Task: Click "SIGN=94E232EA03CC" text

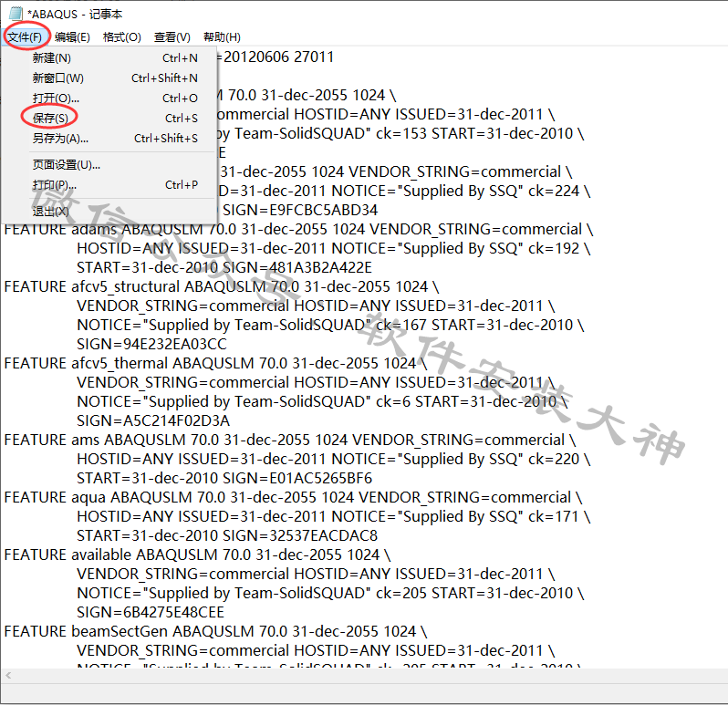Action: pyautogui.click(x=151, y=345)
